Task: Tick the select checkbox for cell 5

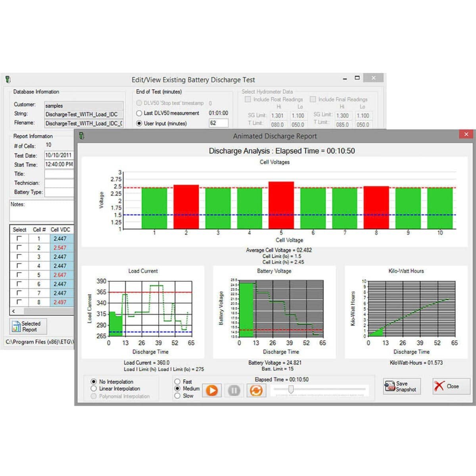Action: point(19,275)
